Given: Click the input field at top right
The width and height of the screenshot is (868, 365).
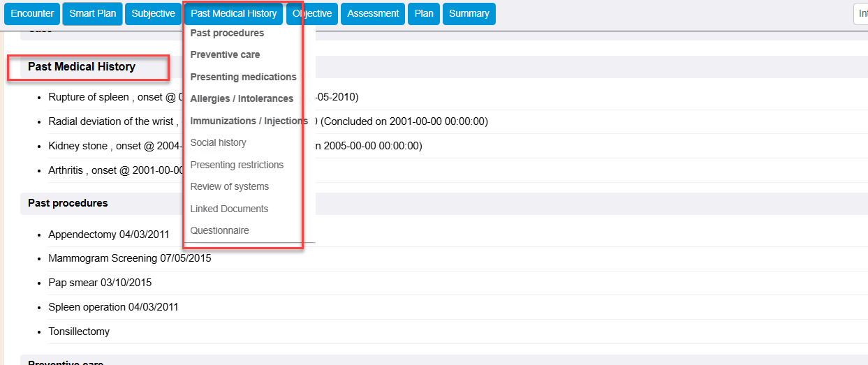Looking at the screenshot, I should coord(861,14).
